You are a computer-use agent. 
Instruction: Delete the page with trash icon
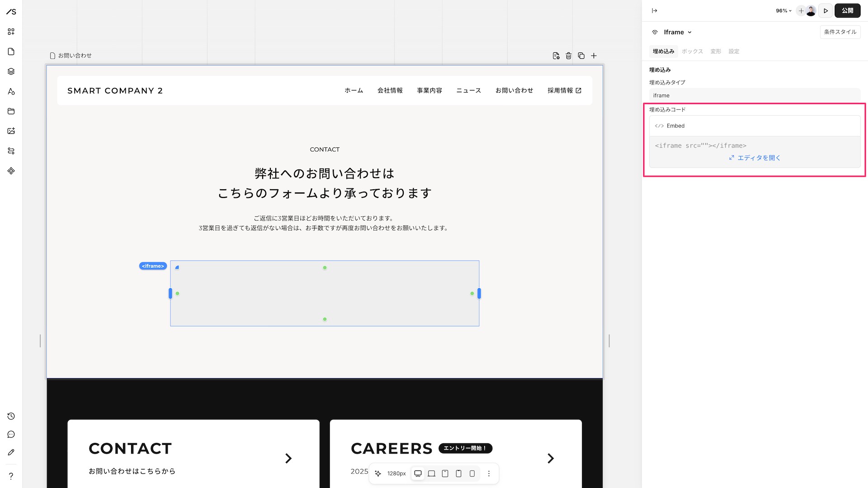[x=569, y=56]
